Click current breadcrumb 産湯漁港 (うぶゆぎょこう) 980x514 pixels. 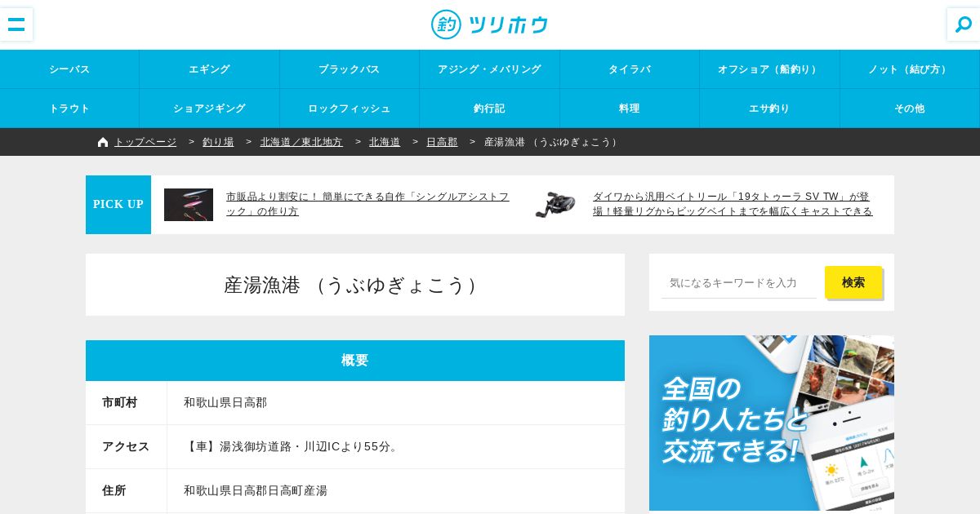click(x=553, y=142)
